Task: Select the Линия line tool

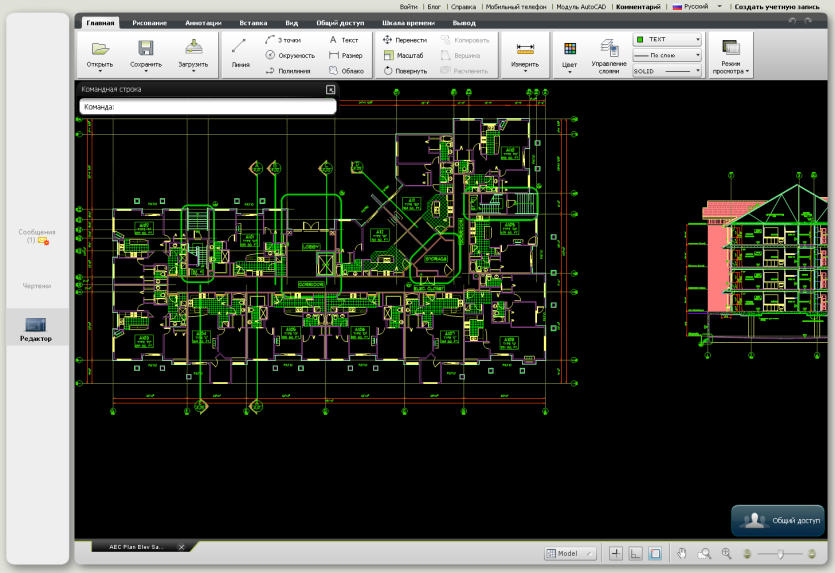Action: tap(240, 53)
